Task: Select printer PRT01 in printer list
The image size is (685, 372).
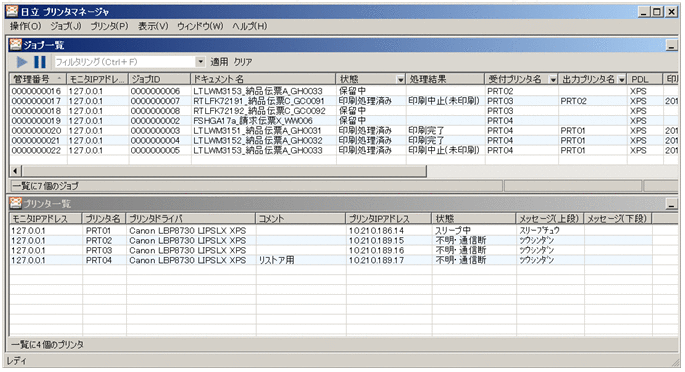Action: (344, 231)
